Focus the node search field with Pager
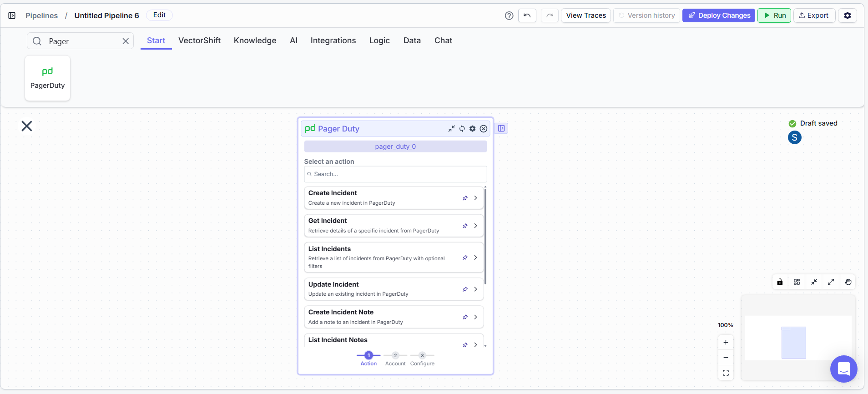The image size is (868, 394). coord(80,41)
